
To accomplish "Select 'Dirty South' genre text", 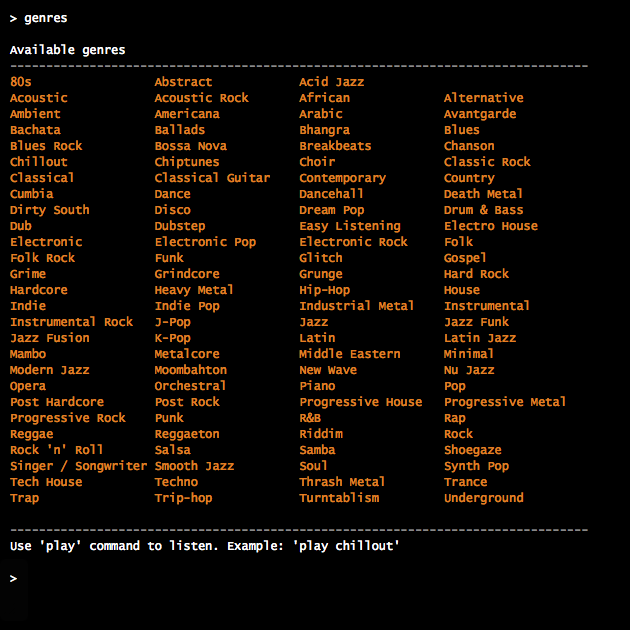I will pos(49,210).
